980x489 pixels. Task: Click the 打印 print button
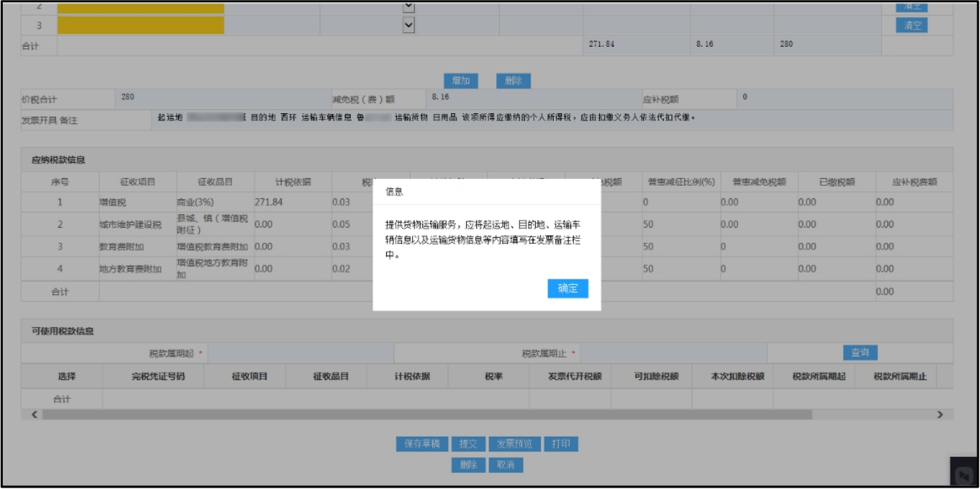tap(561, 444)
